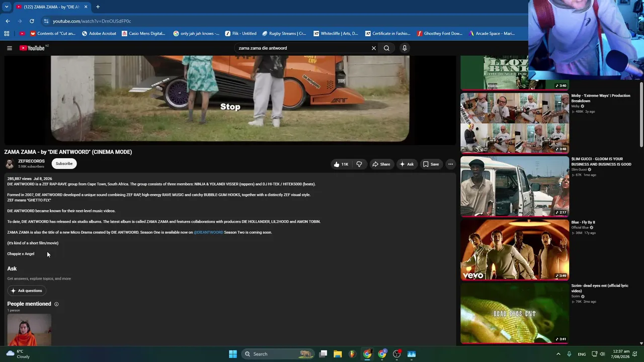Image resolution: width=644 pixels, height=362 pixels.
Task: Click the Windows taskbar Search box
Action: pos(277,354)
